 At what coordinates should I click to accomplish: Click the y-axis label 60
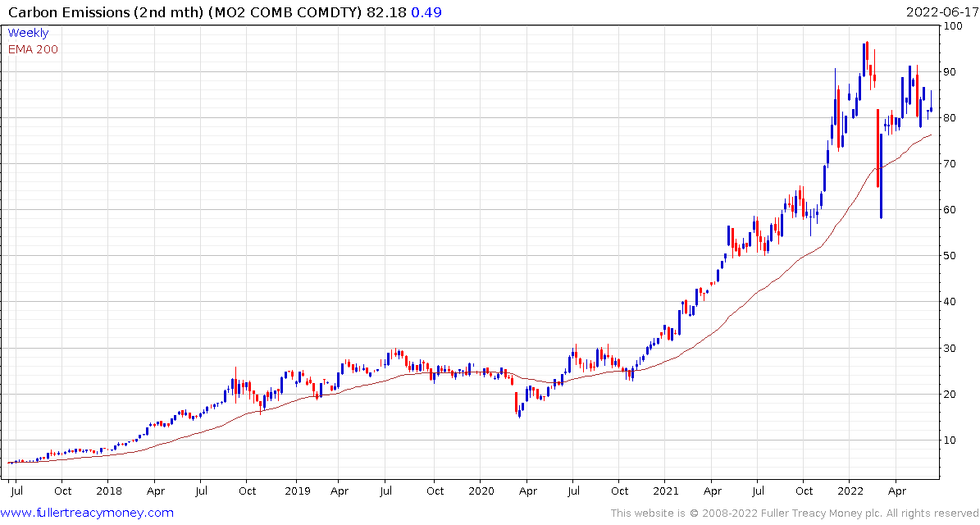pos(951,210)
